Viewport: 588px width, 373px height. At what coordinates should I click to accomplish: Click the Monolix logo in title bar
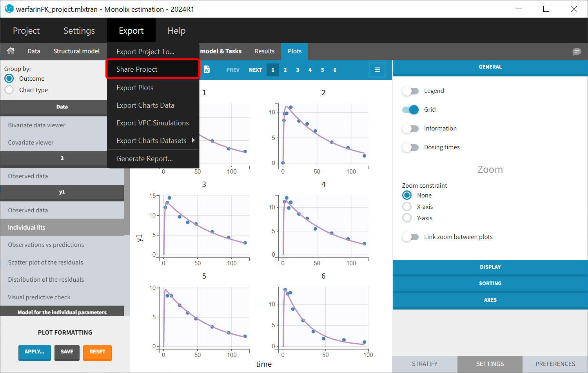click(x=9, y=9)
